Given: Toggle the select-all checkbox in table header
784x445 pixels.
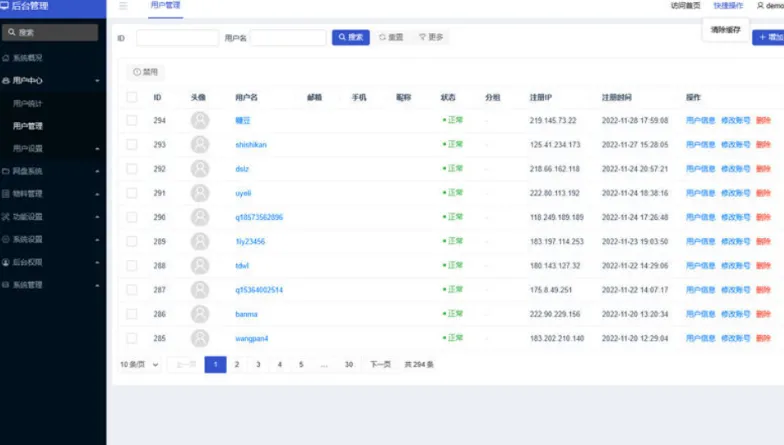Looking at the screenshot, I should [x=132, y=97].
